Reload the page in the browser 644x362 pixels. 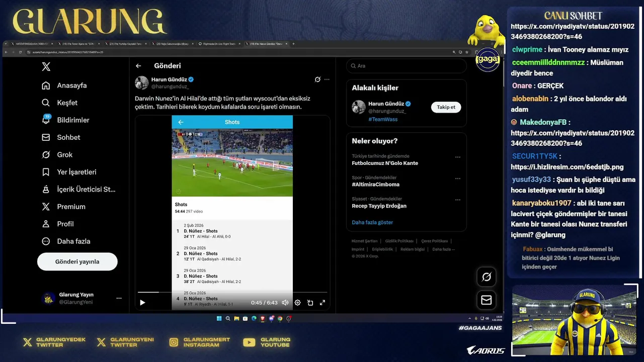tap(21, 52)
